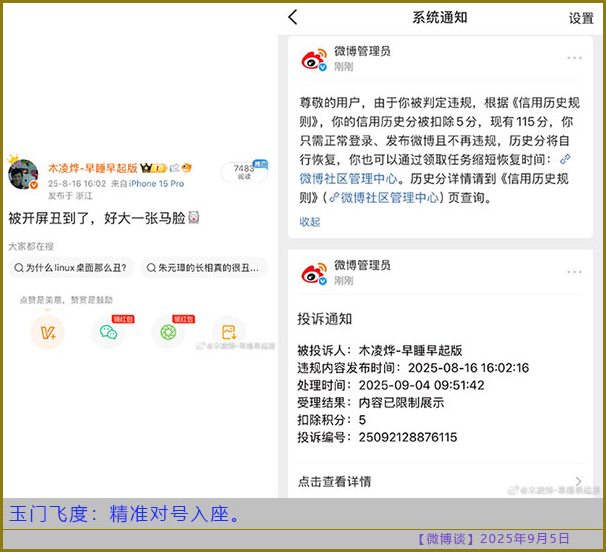Screen dimensions: 606x552
Task: Open the username 木凌烨-早睡早起版 in the post
Action: (x=93, y=168)
